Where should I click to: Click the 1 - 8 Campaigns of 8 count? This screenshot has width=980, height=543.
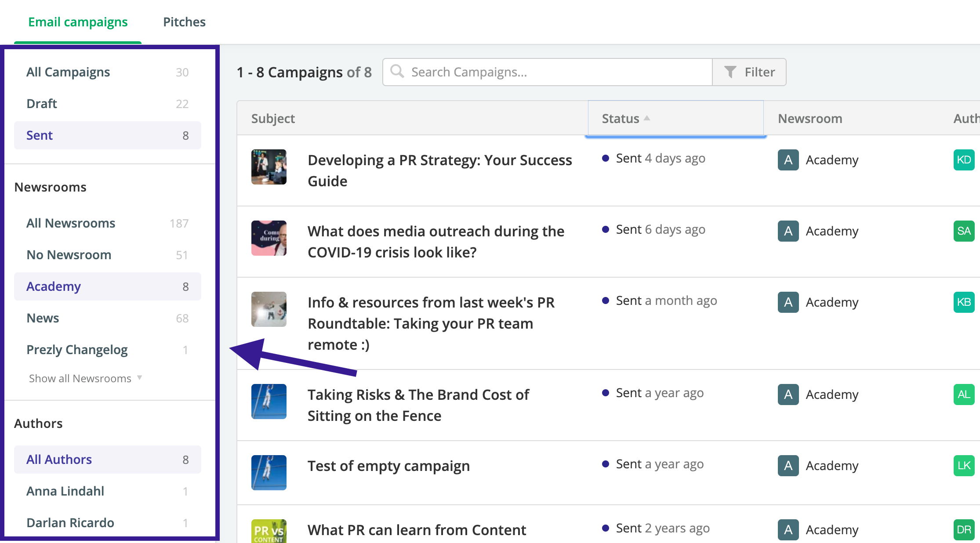(304, 72)
